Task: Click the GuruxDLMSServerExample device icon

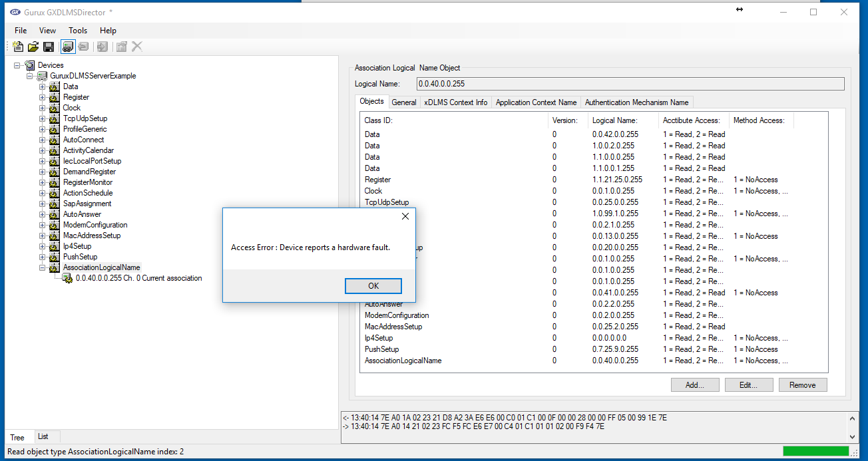Action: [42, 76]
